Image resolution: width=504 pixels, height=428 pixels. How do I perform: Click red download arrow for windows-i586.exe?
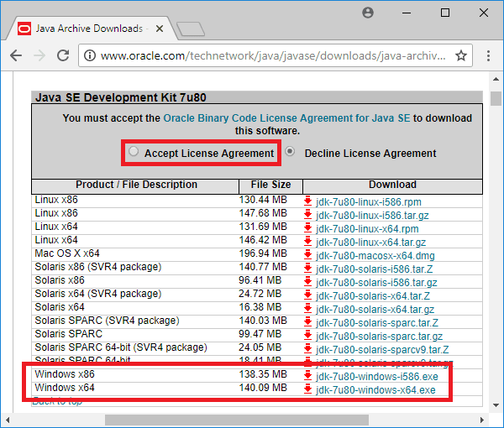pyautogui.click(x=307, y=375)
